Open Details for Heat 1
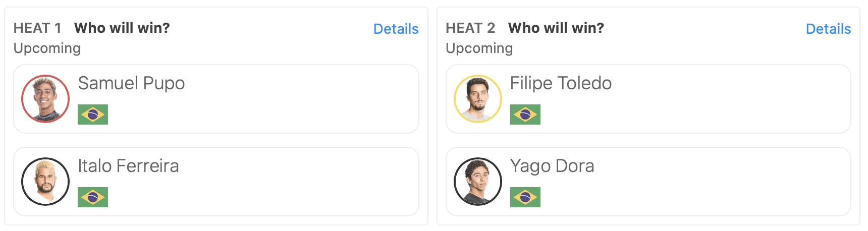 point(396,29)
